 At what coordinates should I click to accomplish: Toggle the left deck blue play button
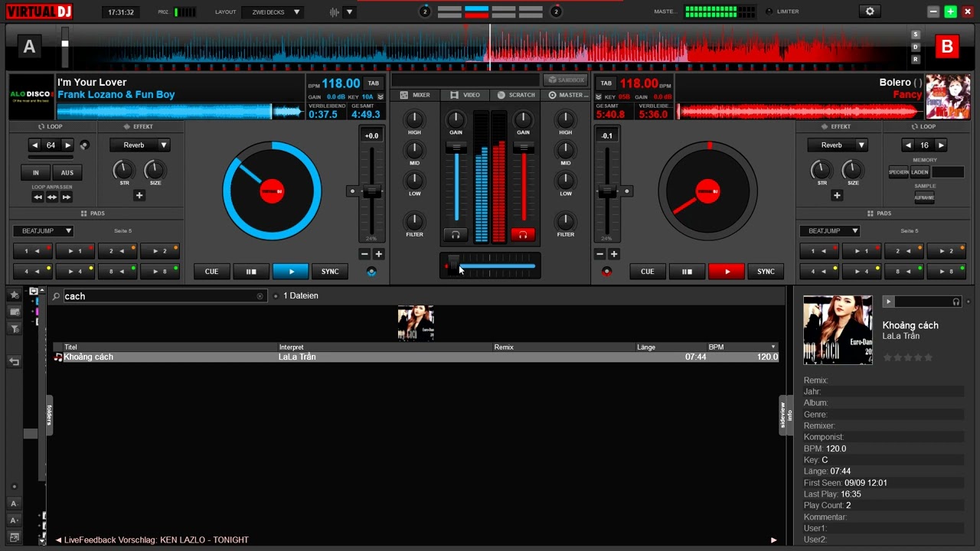pyautogui.click(x=291, y=272)
